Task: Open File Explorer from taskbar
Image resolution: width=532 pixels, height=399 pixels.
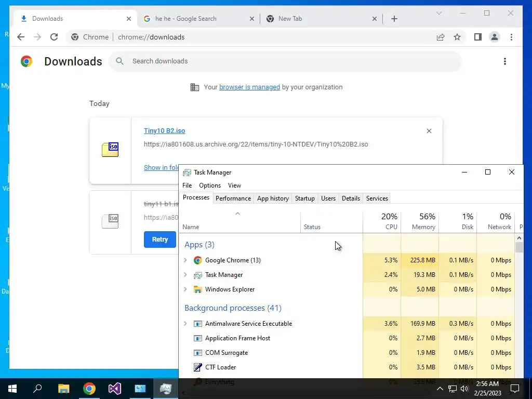Action: tap(63, 389)
